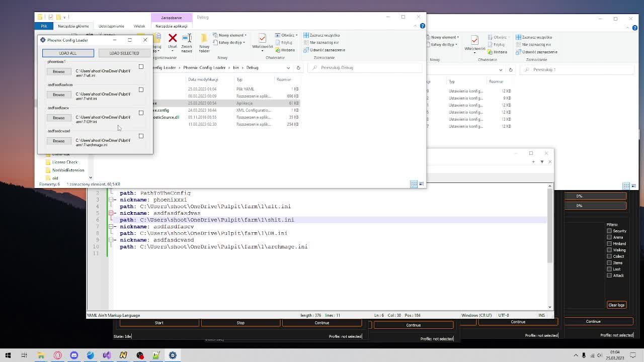Tick the checkbox next to phoenixxx1 profile
Screen dimensions: 644x362
click(x=141, y=66)
